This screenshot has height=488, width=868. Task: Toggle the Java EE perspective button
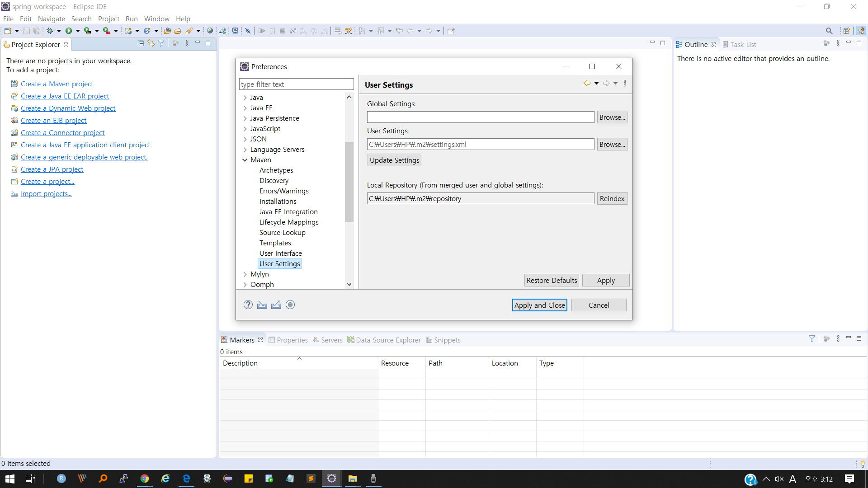(861, 31)
